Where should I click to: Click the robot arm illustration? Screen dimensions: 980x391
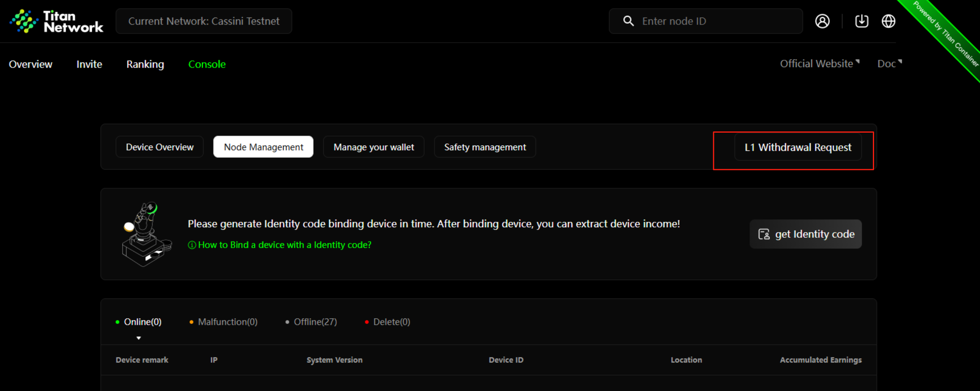[146, 234]
